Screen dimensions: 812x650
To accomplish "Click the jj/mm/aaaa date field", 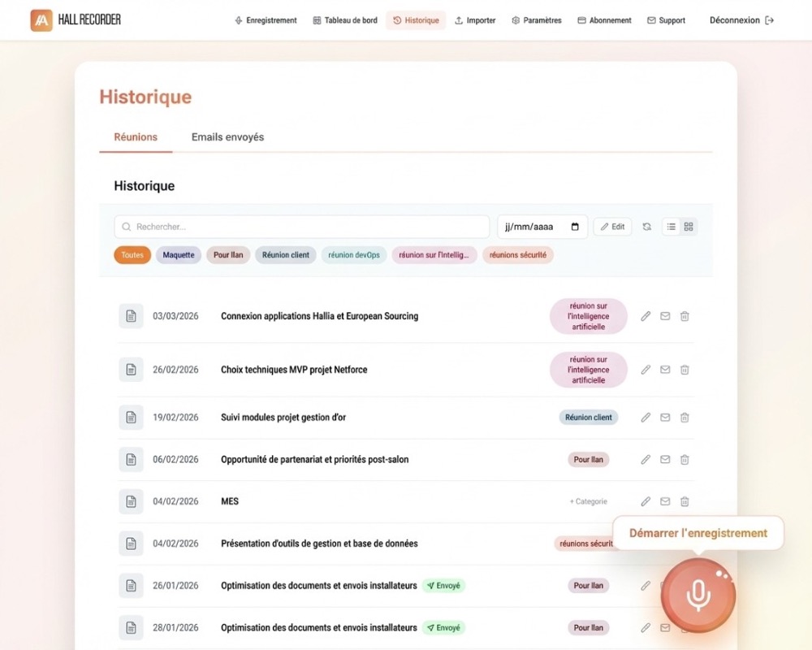I will coord(542,227).
